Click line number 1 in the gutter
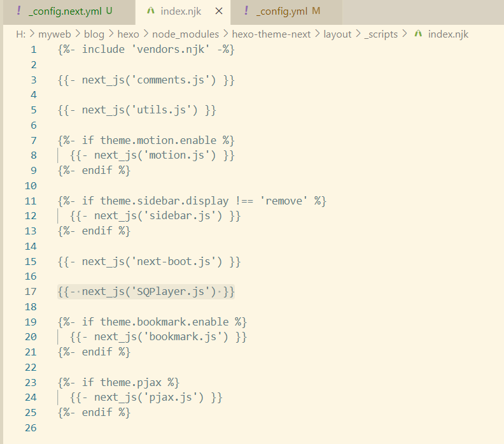The width and height of the screenshot is (504, 444). tap(34, 50)
